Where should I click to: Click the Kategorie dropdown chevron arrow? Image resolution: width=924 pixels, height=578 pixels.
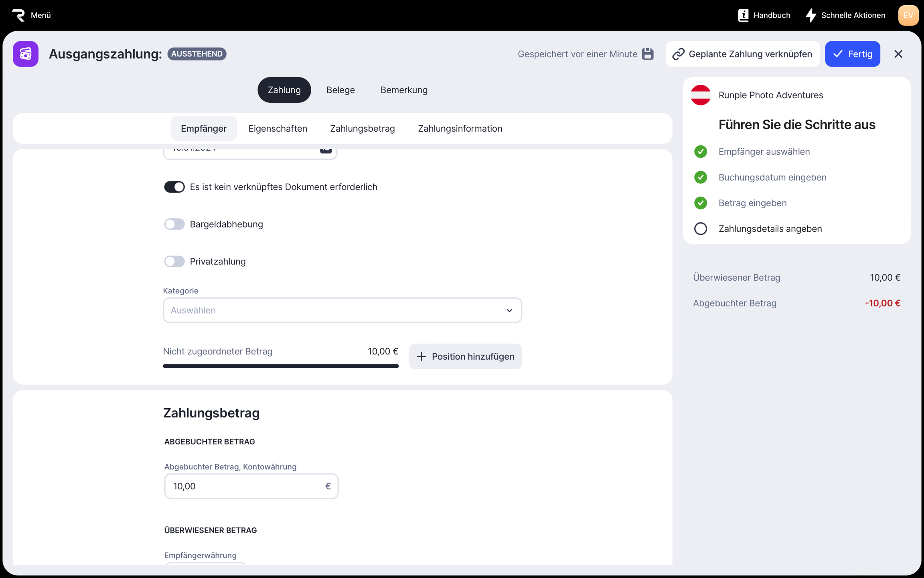(x=509, y=311)
